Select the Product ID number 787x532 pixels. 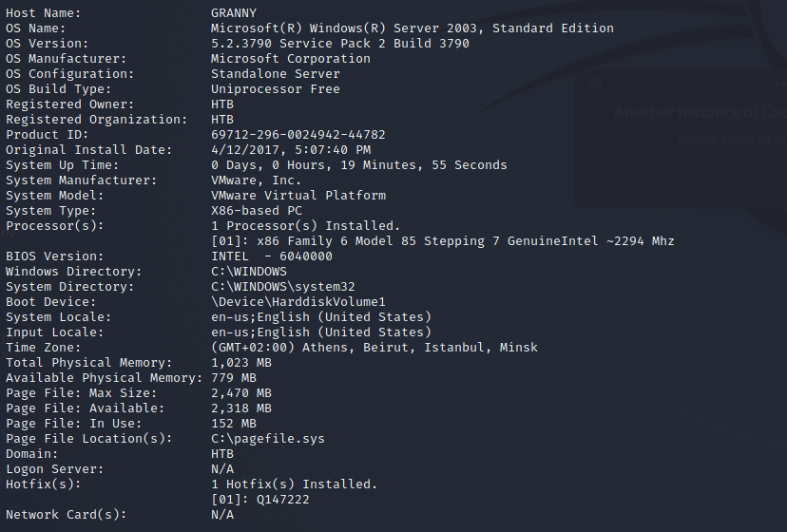[x=298, y=135]
